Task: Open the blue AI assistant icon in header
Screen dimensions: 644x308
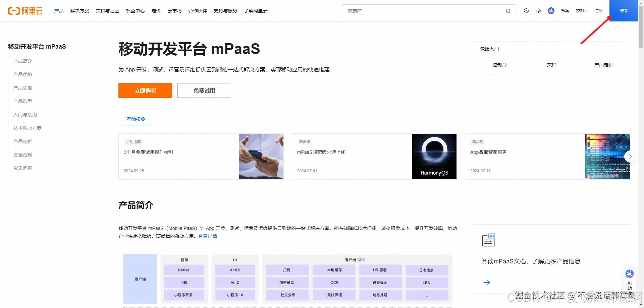Action: pyautogui.click(x=551, y=11)
